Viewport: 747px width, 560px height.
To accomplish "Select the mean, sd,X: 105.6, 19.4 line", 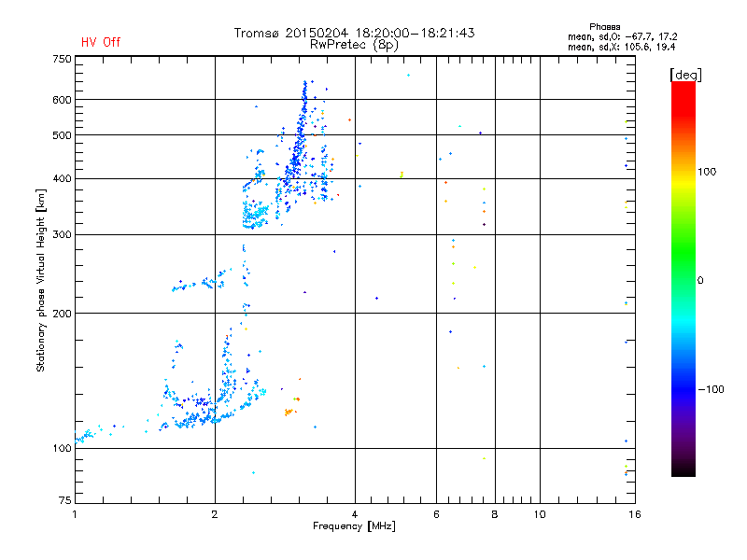I will click(621, 47).
